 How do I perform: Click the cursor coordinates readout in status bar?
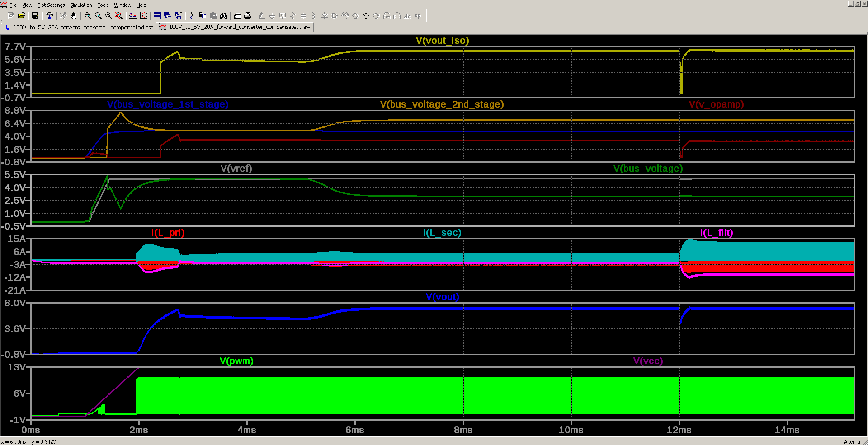click(28, 442)
